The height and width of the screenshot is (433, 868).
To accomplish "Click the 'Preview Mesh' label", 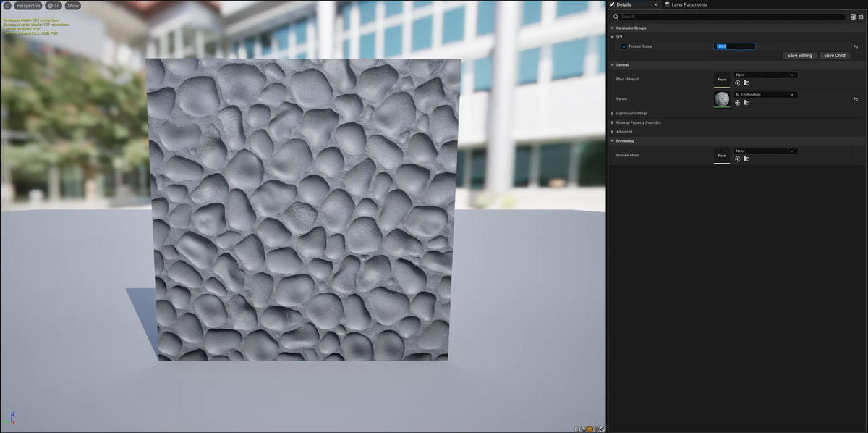I will (627, 155).
